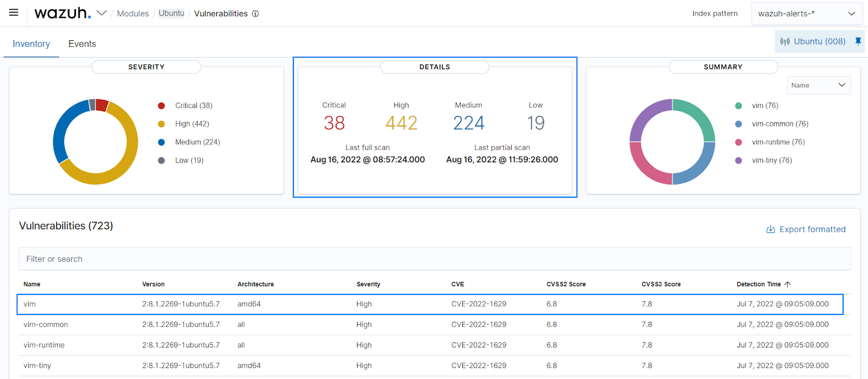Go to the Ubuntu breadcrumb link

coord(171,13)
